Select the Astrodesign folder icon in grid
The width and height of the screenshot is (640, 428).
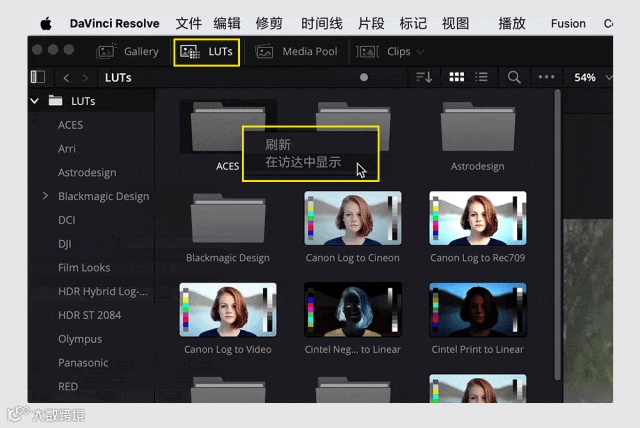(478, 127)
